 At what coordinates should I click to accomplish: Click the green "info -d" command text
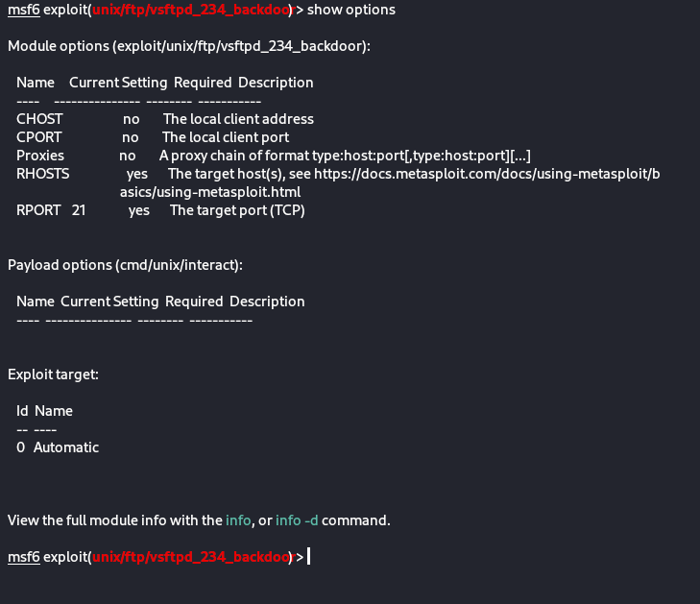tap(298, 520)
